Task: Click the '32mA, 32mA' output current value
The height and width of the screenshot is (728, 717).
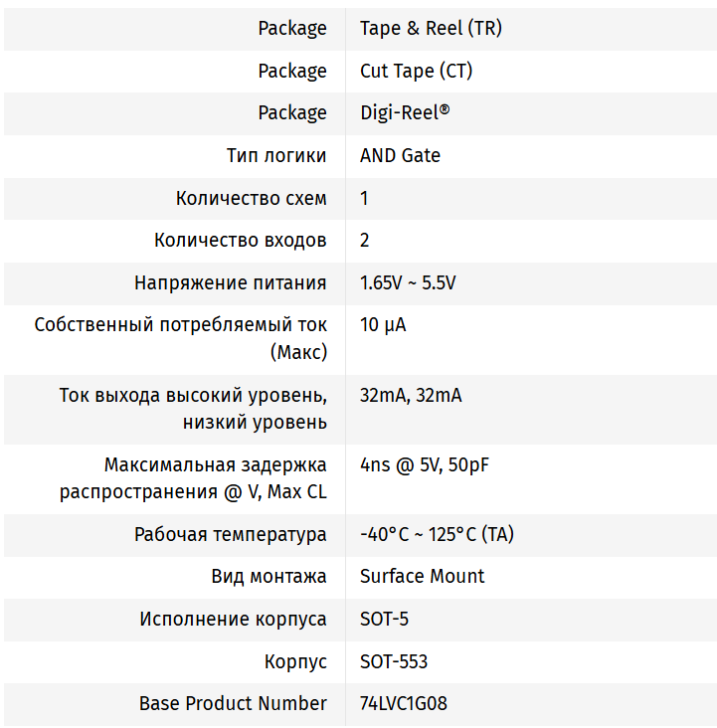Action: pos(411,396)
